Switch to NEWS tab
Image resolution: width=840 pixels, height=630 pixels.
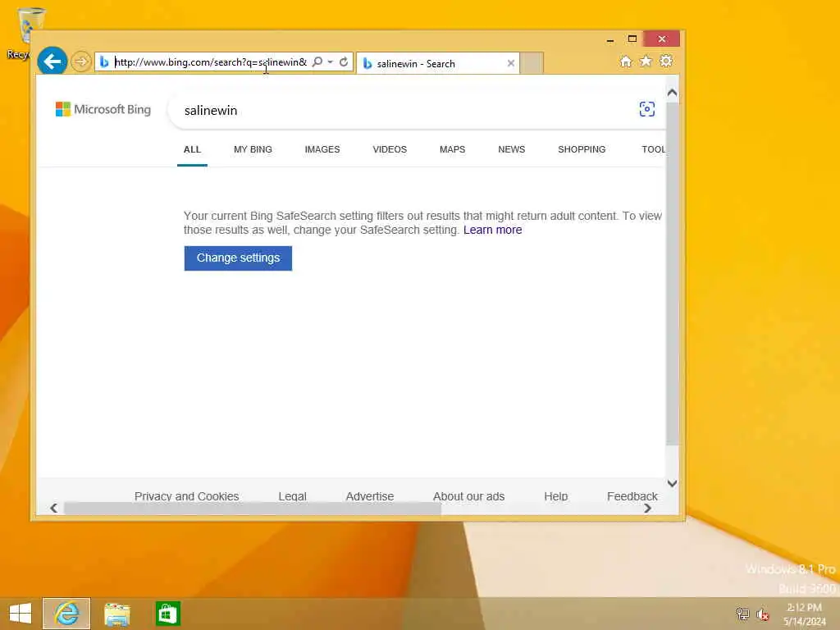[511, 149]
